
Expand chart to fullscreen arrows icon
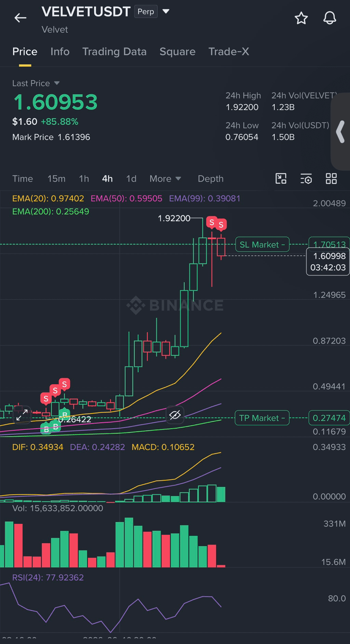pyautogui.click(x=22, y=415)
